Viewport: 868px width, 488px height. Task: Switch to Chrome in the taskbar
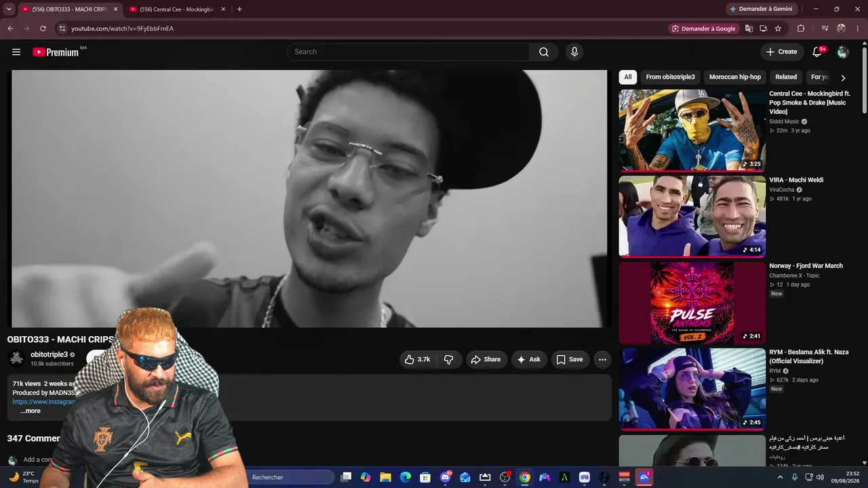525,477
